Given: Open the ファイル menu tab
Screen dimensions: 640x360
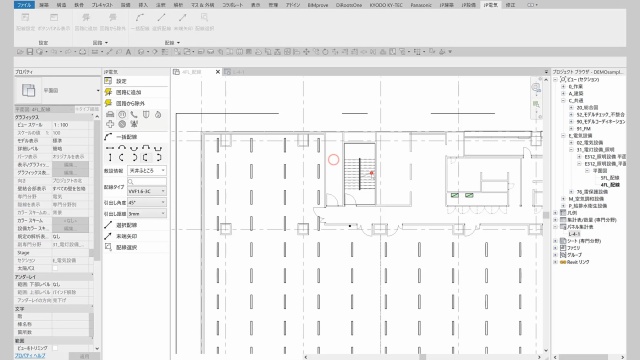Looking at the screenshot, I should tap(24, 5).
